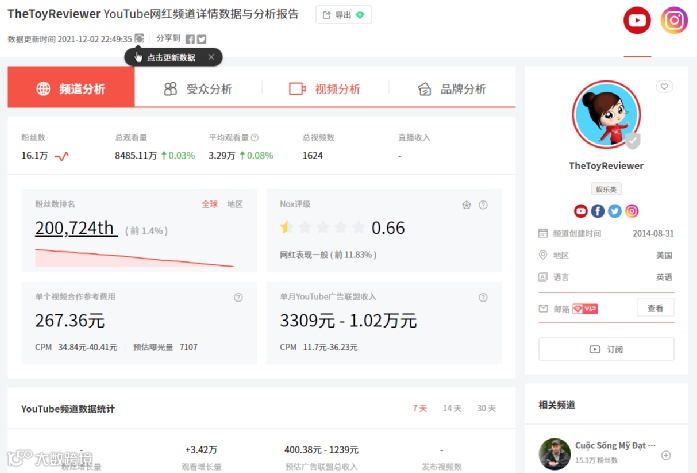Screen dimensions: 697x473
Task: Click the 2014-08-31 channel creation date
Action: click(653, 233)
